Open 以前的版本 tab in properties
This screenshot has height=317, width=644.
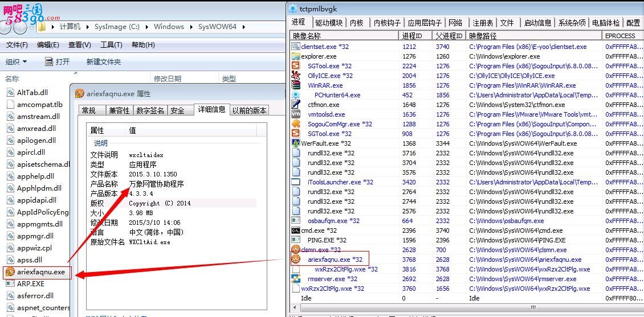[x=249, y=110]
